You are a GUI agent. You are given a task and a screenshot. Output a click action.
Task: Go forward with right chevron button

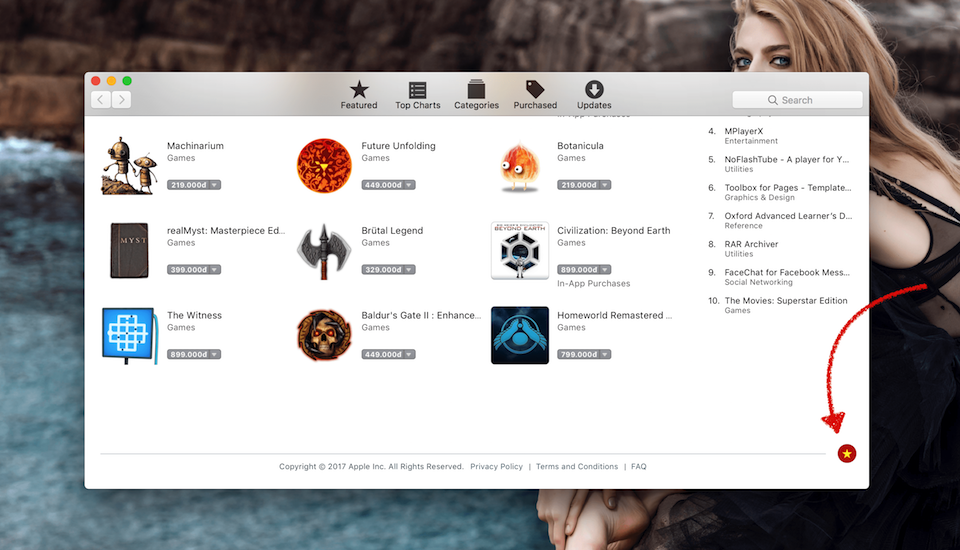point(121,99)
